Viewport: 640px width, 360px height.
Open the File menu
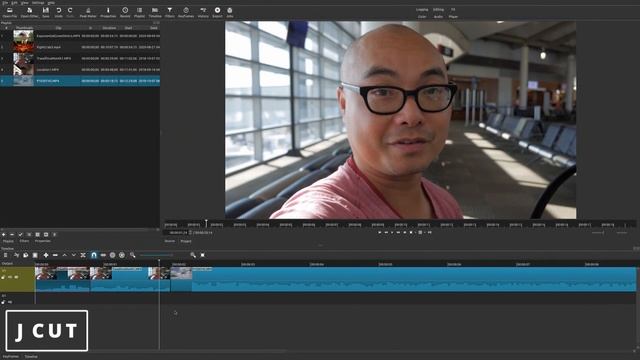pyautogui.click(x=5, y=2)
